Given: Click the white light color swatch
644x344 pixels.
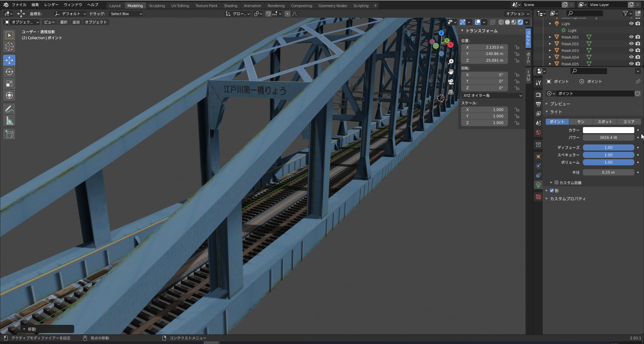Looking at the screenshot, I should click(x=608, y=130).
